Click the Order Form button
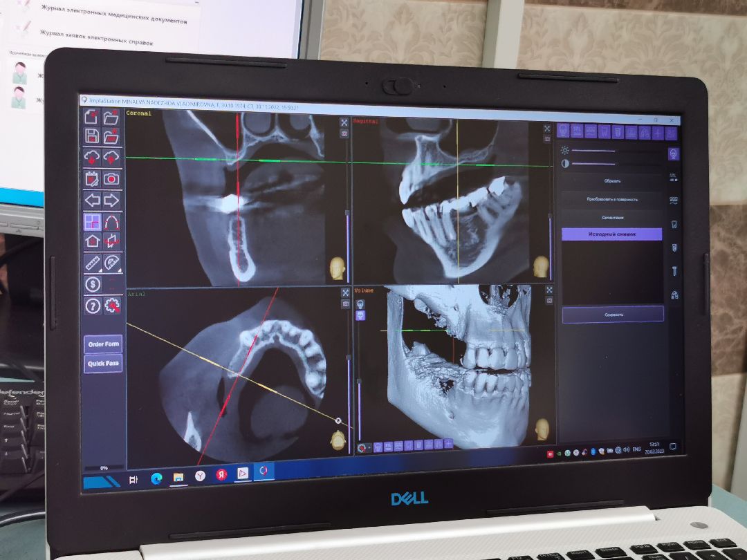Viewport: 747px width, 560px height. [x=103, y=344]
